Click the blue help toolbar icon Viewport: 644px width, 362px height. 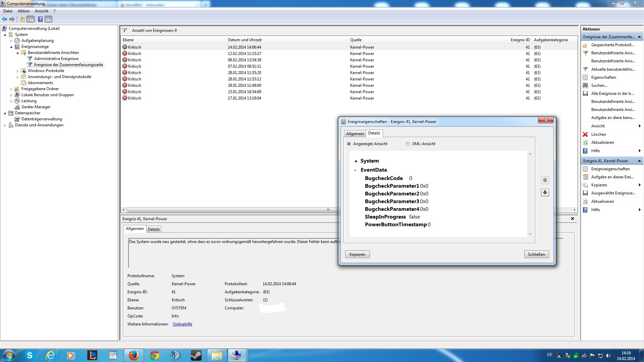(40, 19)
